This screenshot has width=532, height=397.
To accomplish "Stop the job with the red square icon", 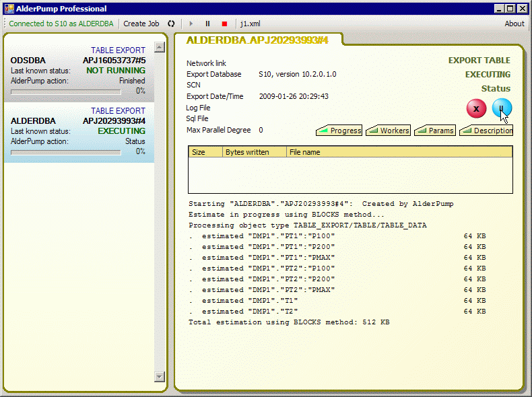I will tap(224, 24).
